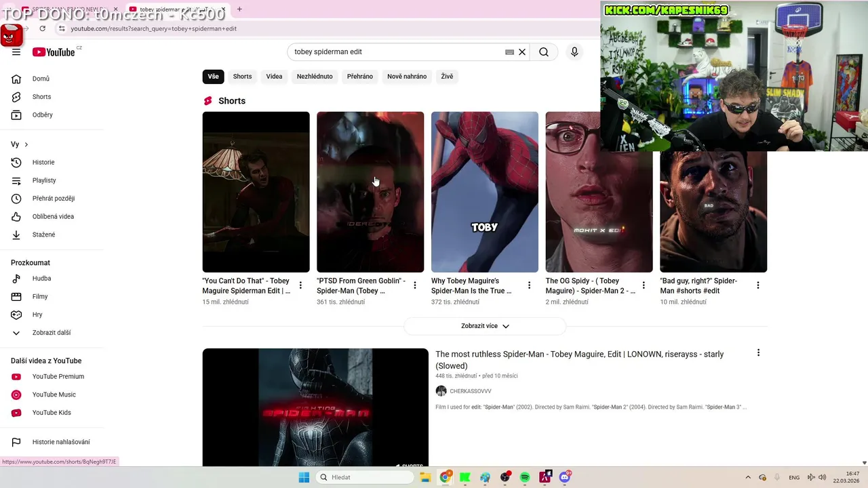Start voice search with microphone icon

pos(574,52)
